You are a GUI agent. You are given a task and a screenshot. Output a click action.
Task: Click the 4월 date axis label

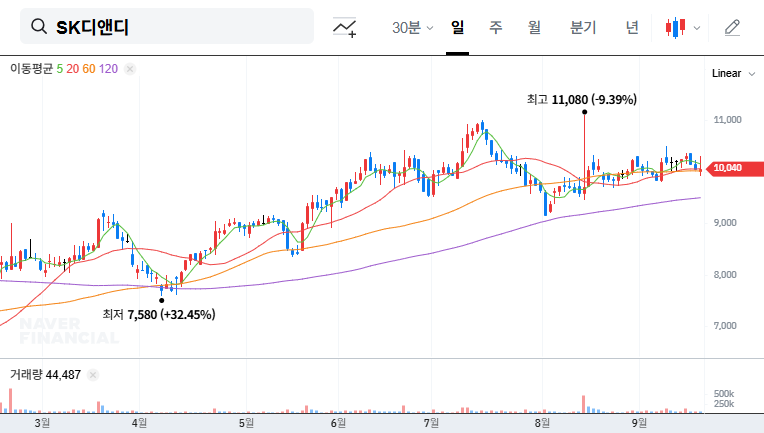coord(139,423)
